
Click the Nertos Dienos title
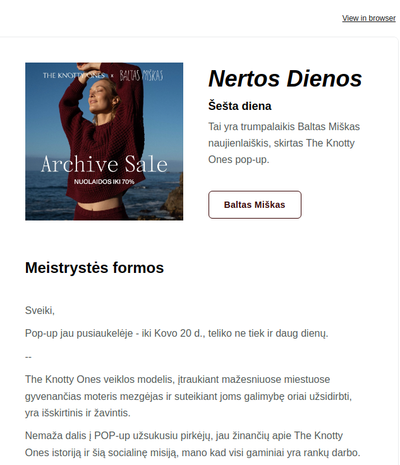click(x=285, y=79)
